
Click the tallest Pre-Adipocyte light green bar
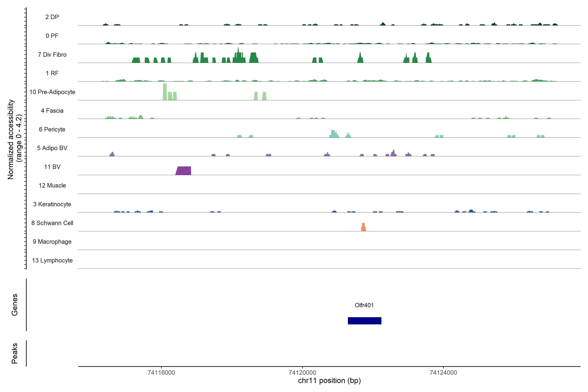click(x=165, y=92)
